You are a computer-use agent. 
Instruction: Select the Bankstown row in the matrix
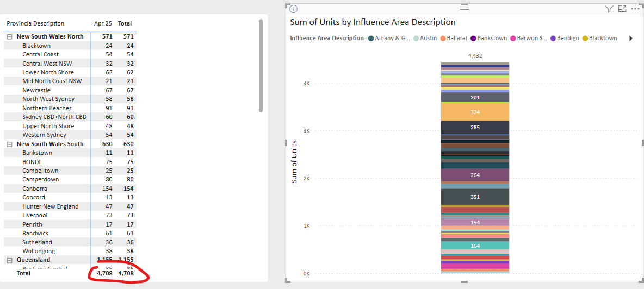click(70, 153)
